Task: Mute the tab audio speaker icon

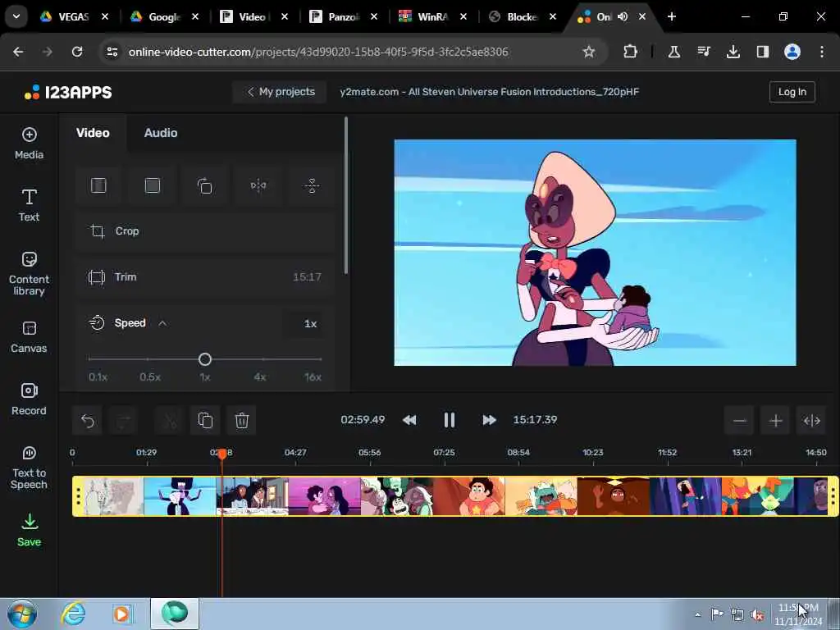Action: (x=622, y=16)
